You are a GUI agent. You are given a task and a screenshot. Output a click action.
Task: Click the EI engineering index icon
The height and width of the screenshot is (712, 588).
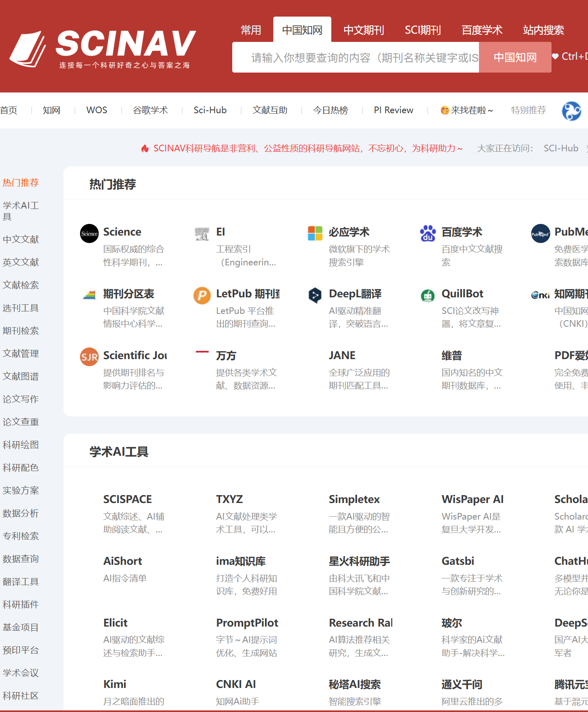pyautogui.click(x=202, y=233)
